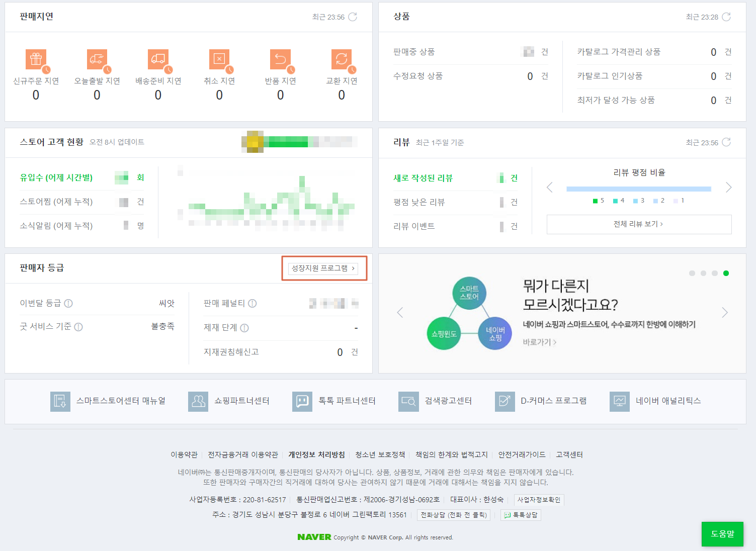Show info for 이번달 등급

pos(68,303)
